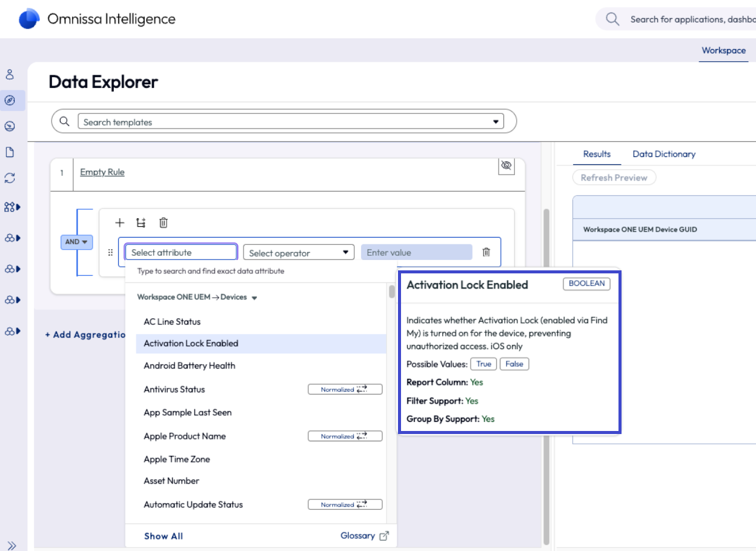756x551 pixels.
Task: Select Automatic Update Status attribute
Action: tap(193, 504)
